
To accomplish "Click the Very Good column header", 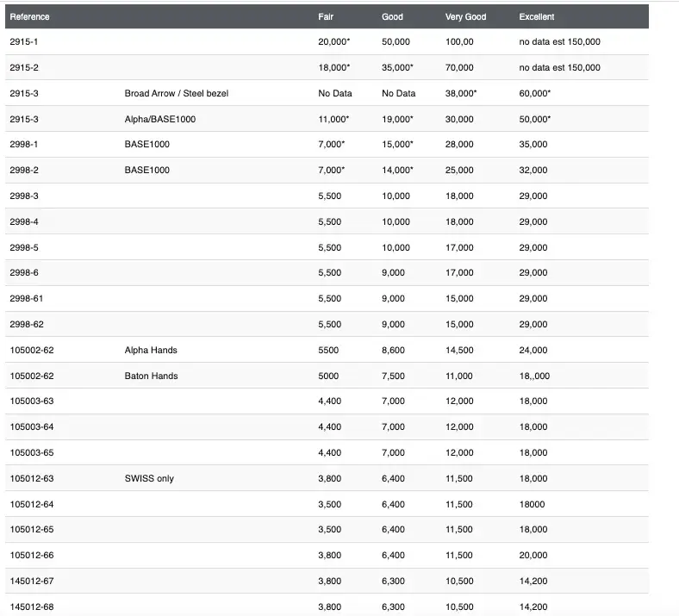I will [x=465, y=16].
